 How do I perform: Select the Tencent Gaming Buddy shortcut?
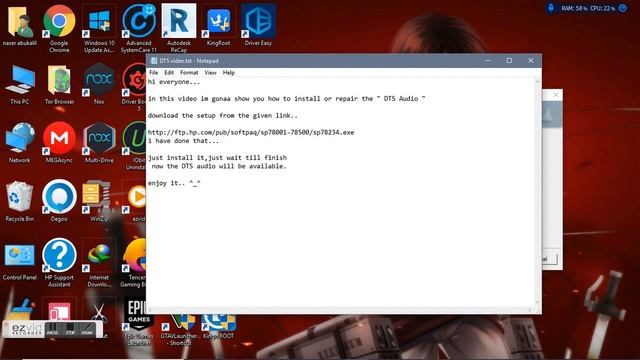134,263
